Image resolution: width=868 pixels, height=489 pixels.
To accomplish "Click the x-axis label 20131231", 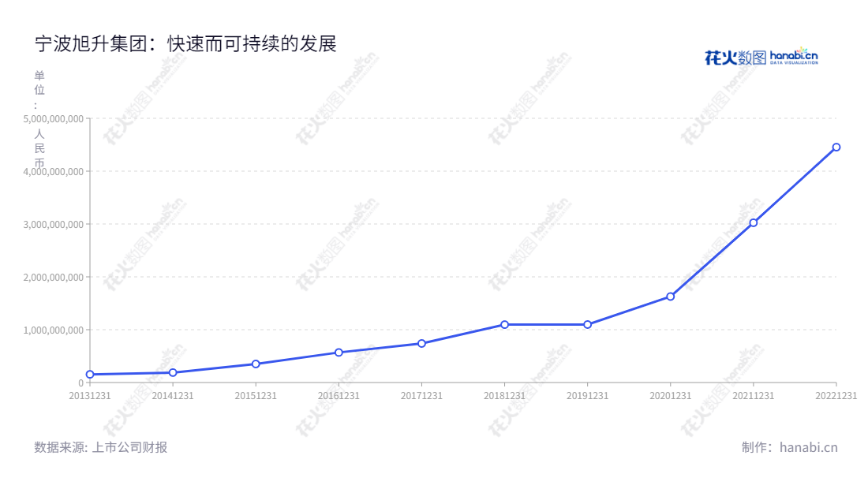I will tap(90, 396).
